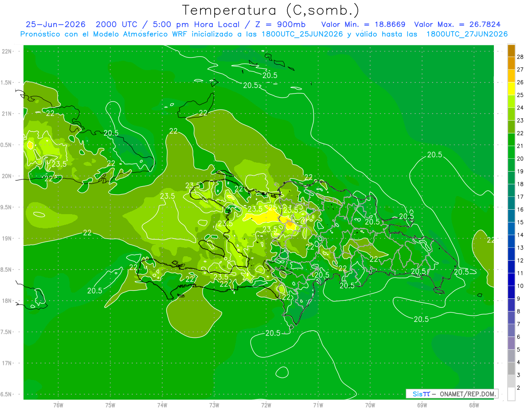This screenshot has width=532, height=411.
Task: Click the "75W" longitude axis label
Action: [110, 405]
